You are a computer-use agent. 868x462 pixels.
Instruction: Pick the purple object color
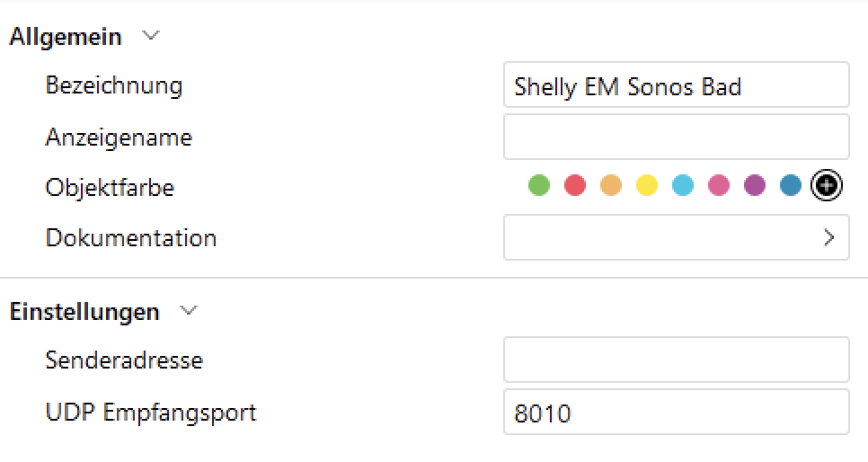[x=755, y=186]
